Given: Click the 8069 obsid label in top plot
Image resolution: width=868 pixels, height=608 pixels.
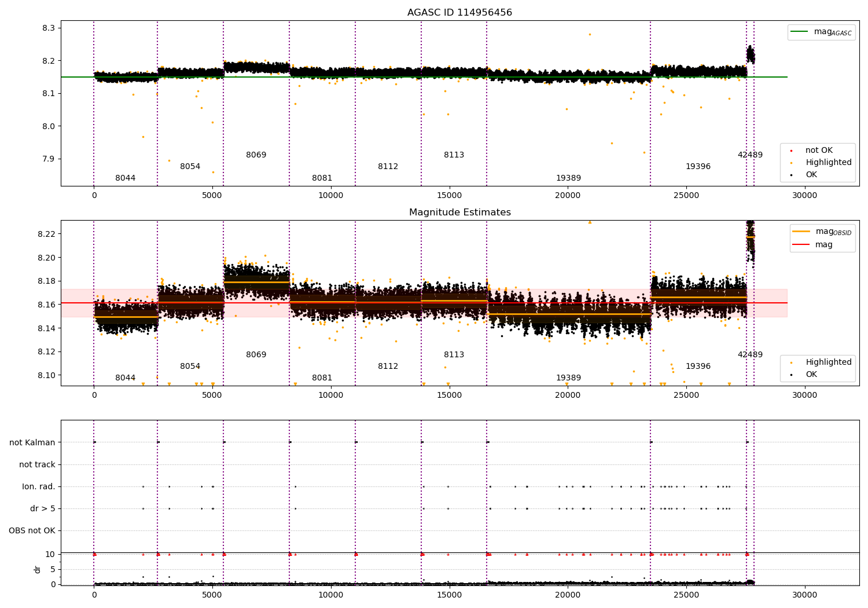Looking at the screenshot, I should click(x=256, y=155).
